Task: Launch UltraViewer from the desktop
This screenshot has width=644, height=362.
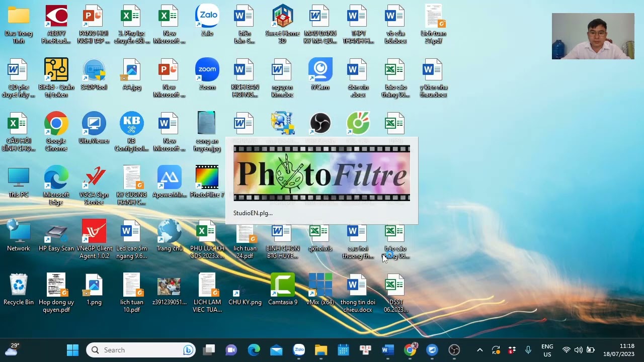Action: tap(94, 128)
